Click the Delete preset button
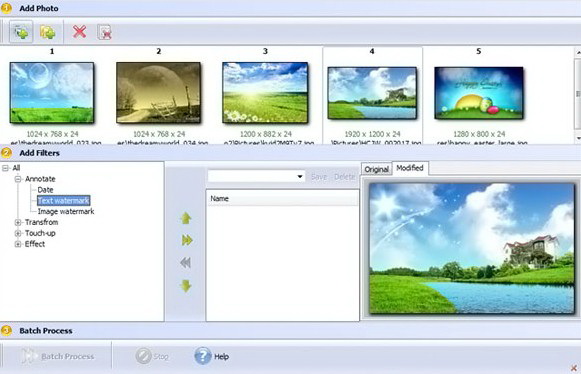 pyautogui.click(x=345, y=177)
